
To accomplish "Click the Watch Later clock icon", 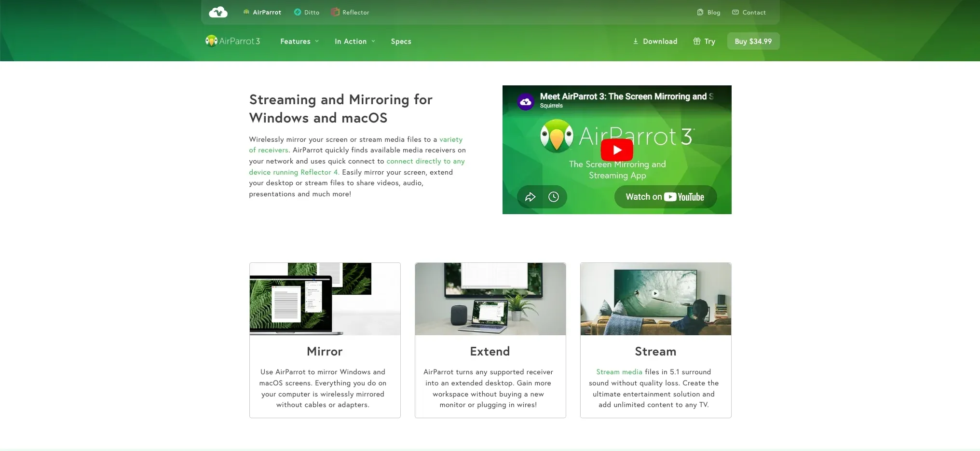I will pos(554,197).
